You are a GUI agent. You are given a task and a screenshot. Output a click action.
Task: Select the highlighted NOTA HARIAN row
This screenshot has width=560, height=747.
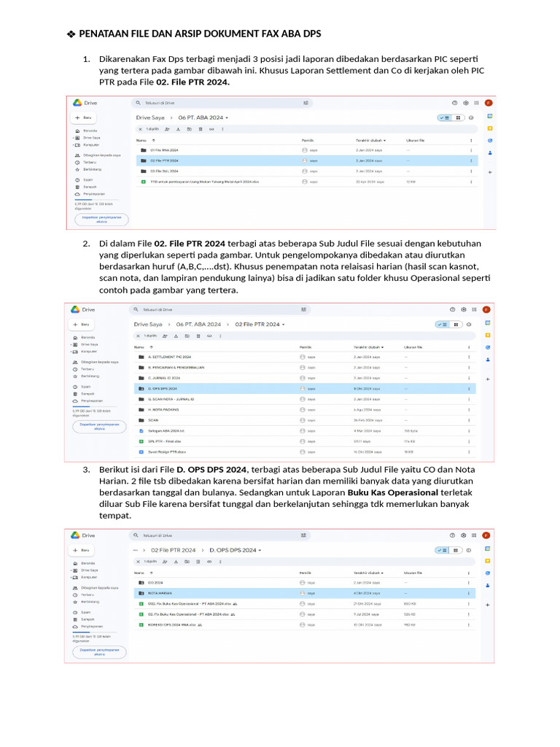305,593
